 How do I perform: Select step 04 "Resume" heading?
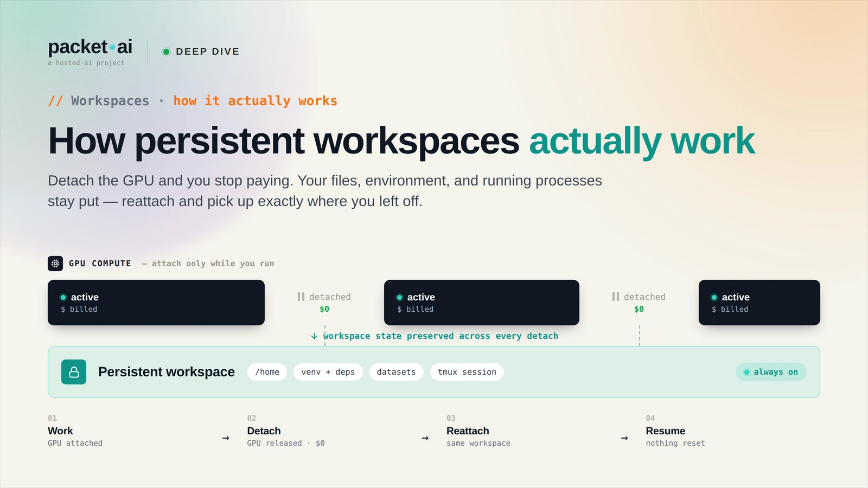(x=666, y=431)
